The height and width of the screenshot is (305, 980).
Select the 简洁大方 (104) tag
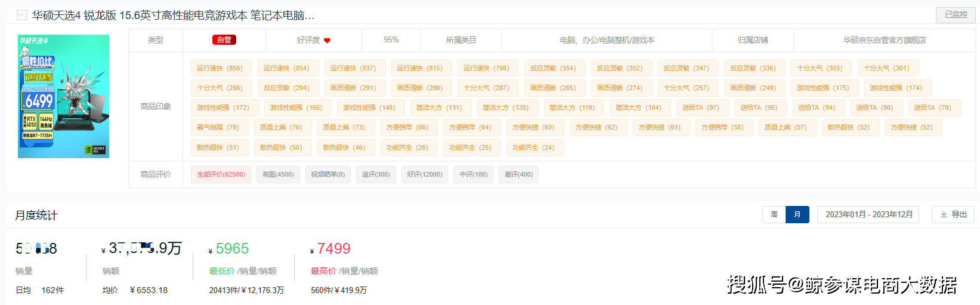[639, 107]
